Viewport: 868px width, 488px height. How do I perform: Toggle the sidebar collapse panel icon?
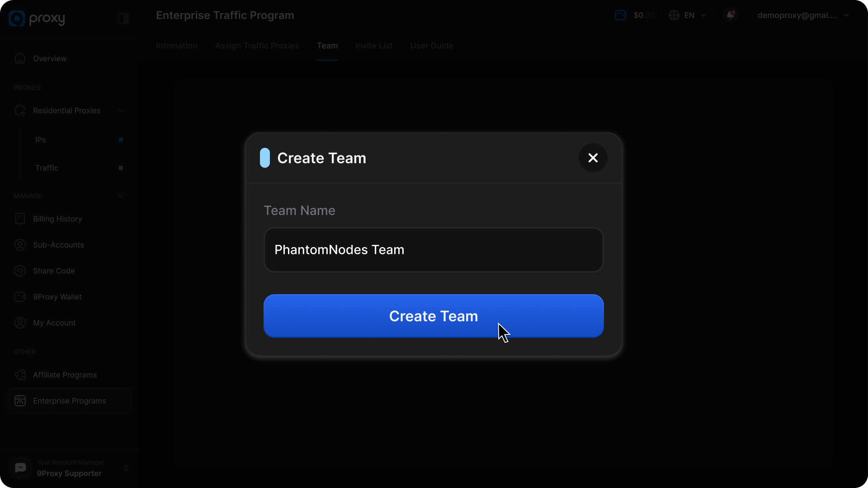click(x=123, y=19)
